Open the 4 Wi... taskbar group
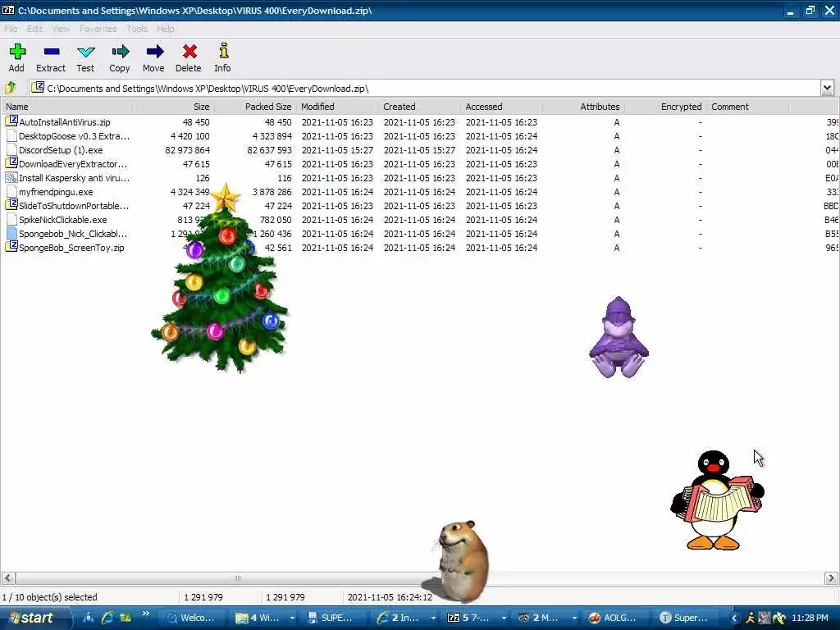This screenshot has height=630, width=840. coord(265,618)
